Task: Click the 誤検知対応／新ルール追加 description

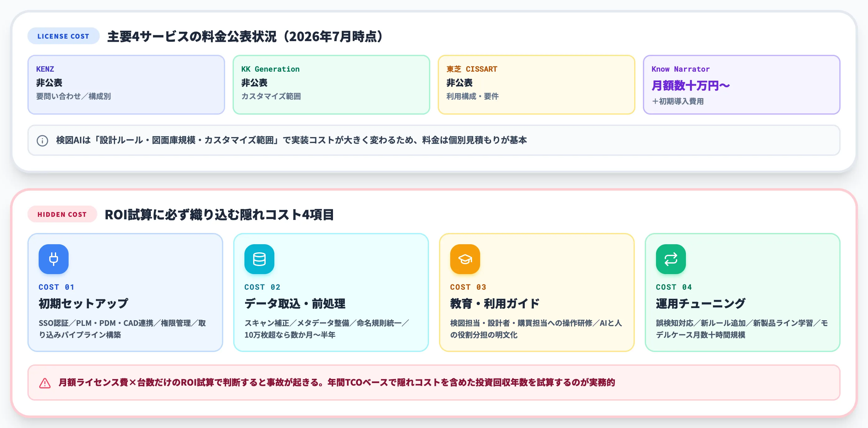Action: [x=742, y=329]
